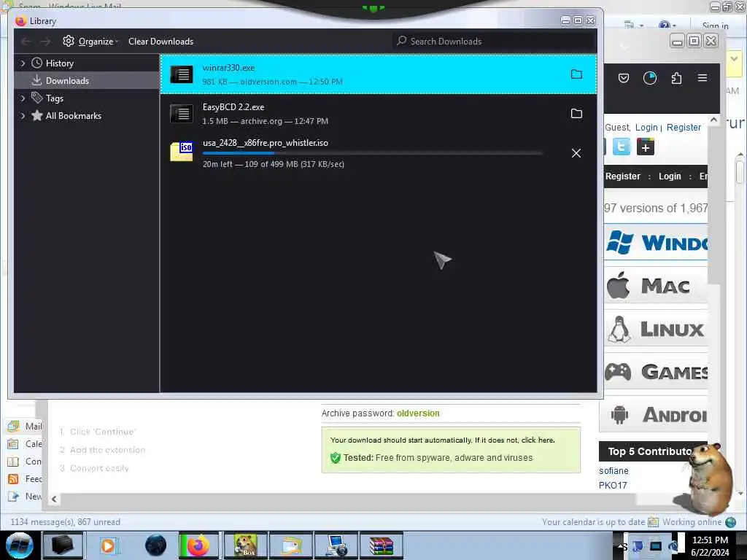Screen dimensions: 747x560
Task: Open the Mac category on oldversion
Action: tap(656, 286)
